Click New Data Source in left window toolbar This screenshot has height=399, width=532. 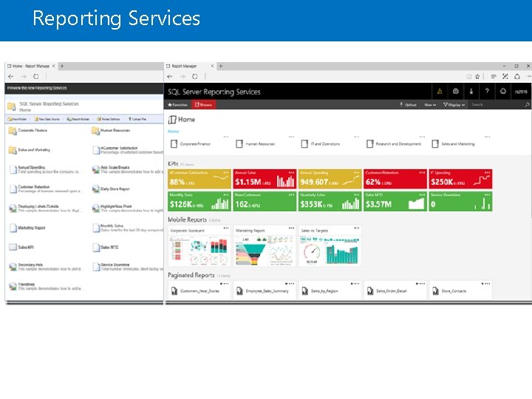pyautogui.click(x=47, y=119)
